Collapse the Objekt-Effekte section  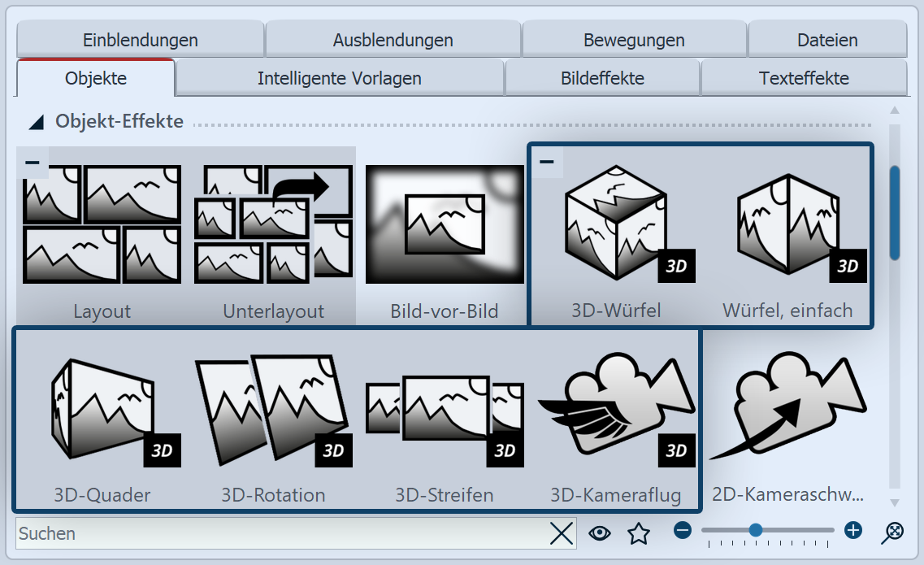(x=34, y=120)
